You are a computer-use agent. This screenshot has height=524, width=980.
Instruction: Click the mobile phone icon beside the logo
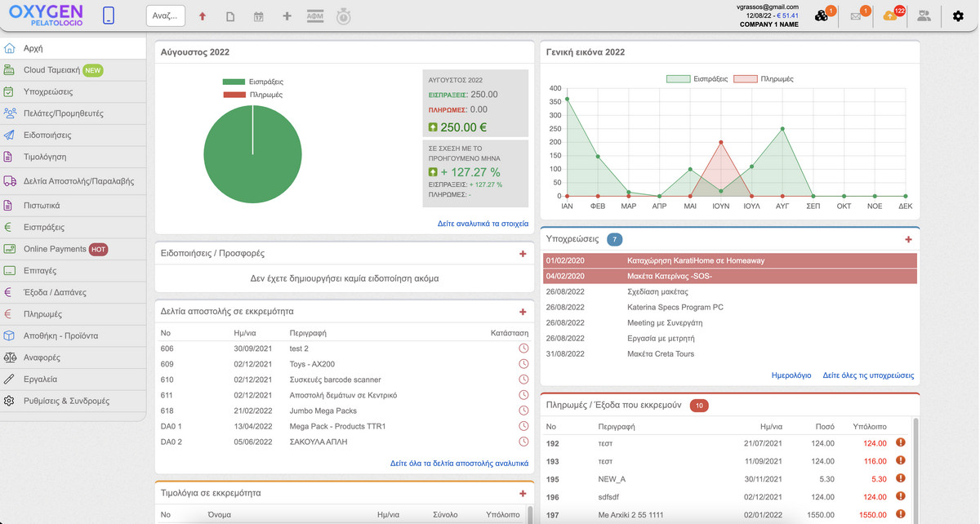tap(109, 16)
